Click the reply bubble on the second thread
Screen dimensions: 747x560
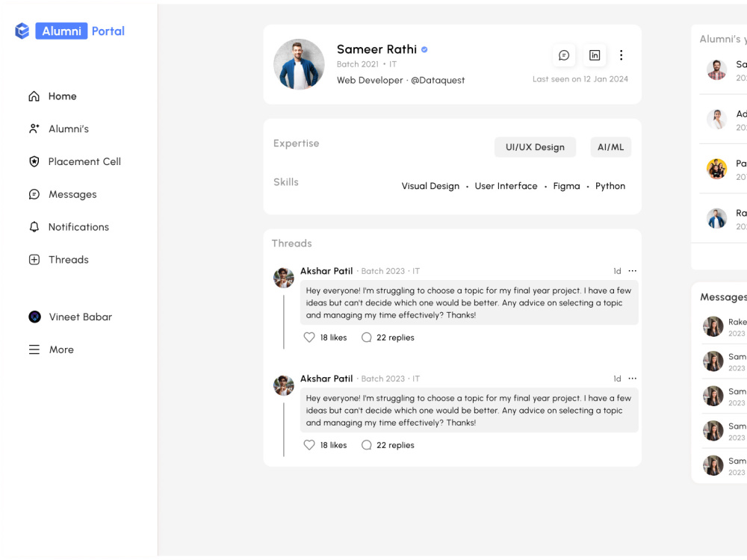coord(366,445)
